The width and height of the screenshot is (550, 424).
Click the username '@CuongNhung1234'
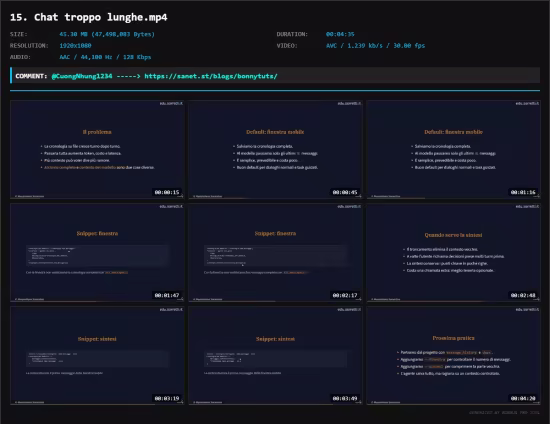click(82, 76)
